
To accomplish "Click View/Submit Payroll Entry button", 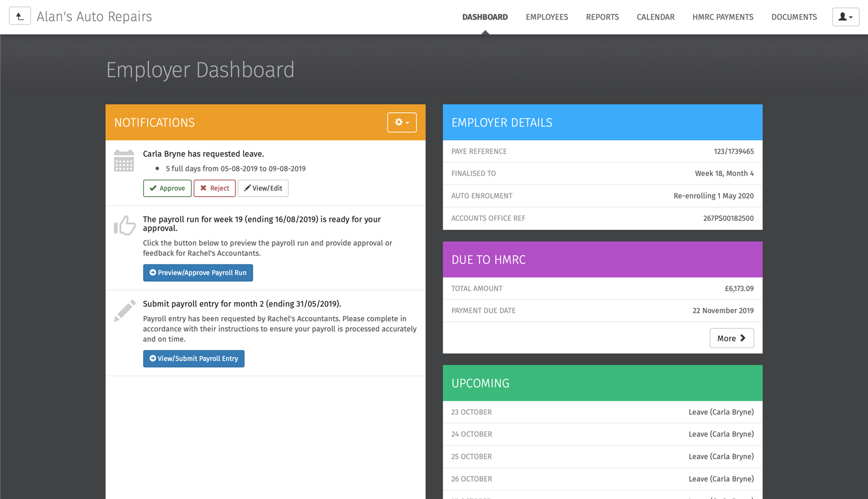I will click(x=194, y=358).
